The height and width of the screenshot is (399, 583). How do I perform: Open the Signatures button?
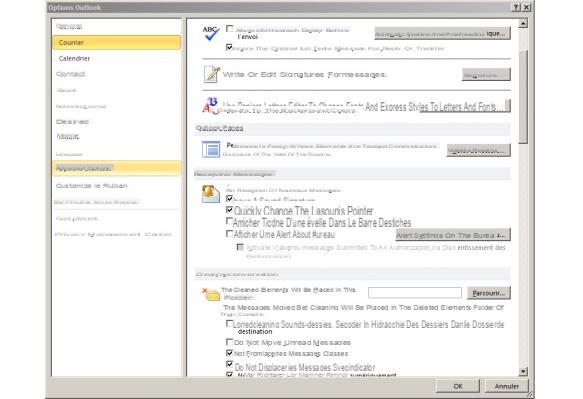tap(486, 74)
